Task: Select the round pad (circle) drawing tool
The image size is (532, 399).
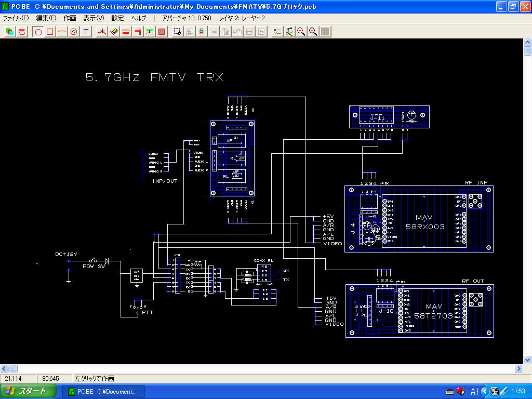Action: pos(38,32)
